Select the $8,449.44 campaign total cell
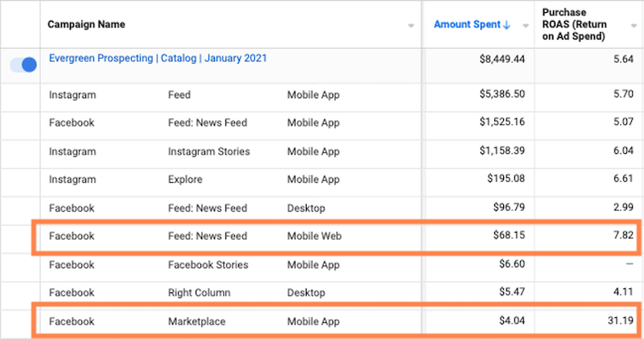This screenshot has width=644, height=339. [502, 59]
